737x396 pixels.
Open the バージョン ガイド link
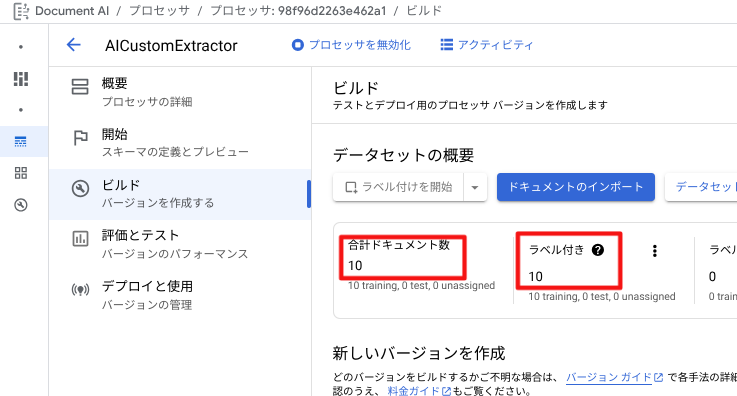pyautogui.click(x=614, y=377)
